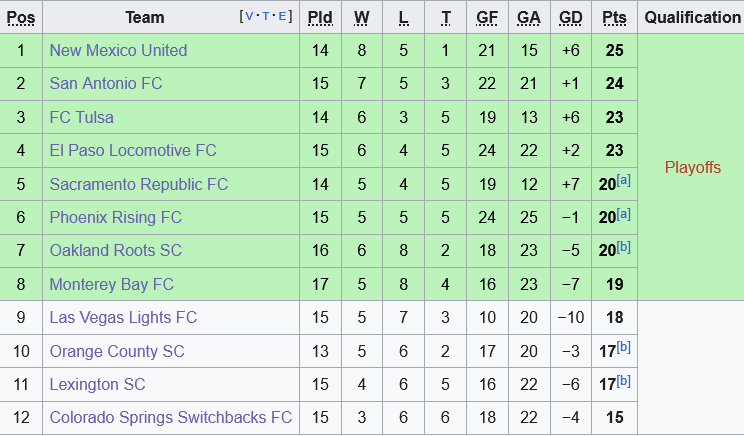The width and height of the screenshot is (744, 436).
Task: Open the FC Tulsa team page
Action: pos(81,117)
